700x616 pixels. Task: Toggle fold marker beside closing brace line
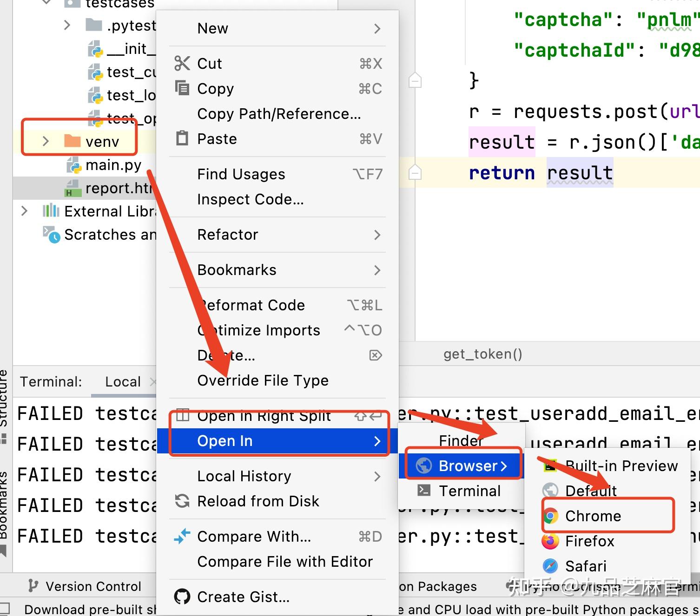[x=415, y=80]
